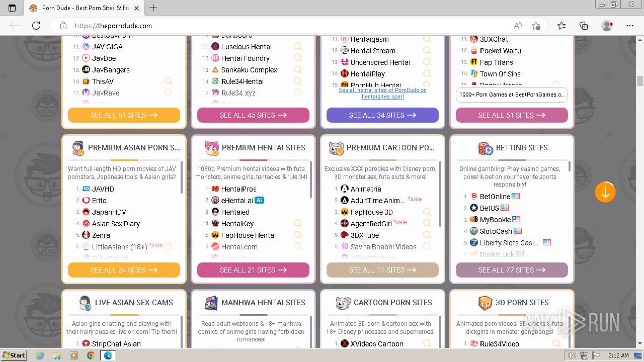644x362 pixels.
Task: Click the MANHWA HENTAI SITES card heading
Action: (263, 303)
